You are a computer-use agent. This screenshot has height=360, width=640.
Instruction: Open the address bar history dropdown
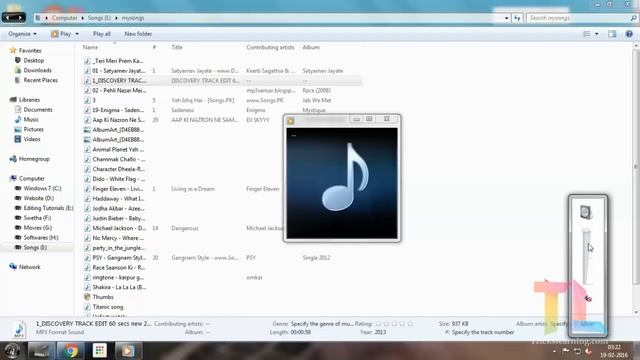point(507,18)
